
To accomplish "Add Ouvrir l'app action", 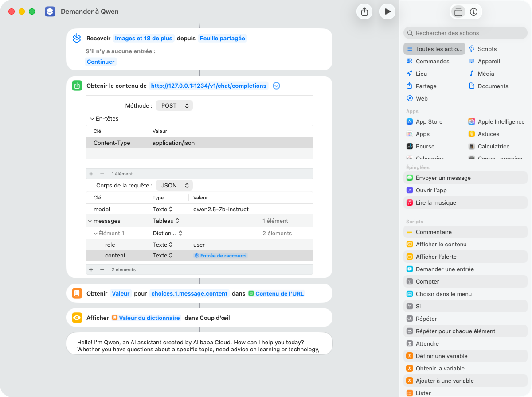I will 465,190.
